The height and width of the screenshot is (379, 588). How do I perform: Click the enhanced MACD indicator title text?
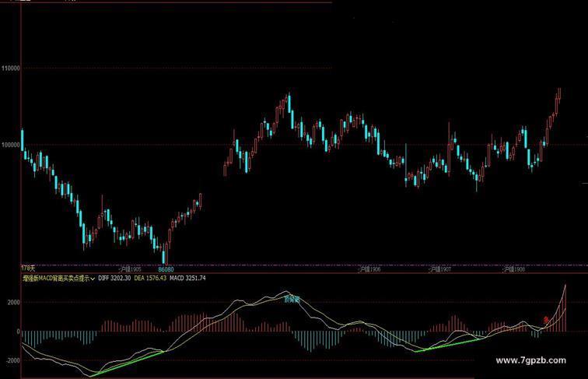click(56, 279)
